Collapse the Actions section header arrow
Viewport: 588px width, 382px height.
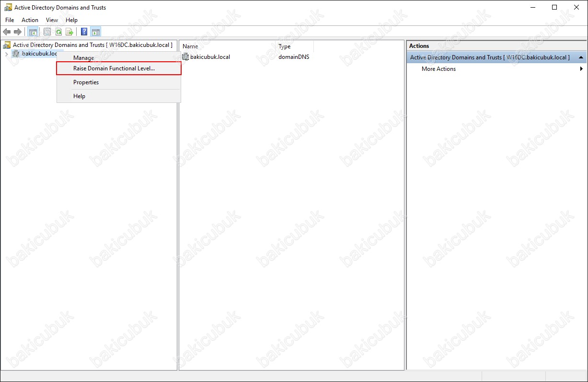(581, 57)
